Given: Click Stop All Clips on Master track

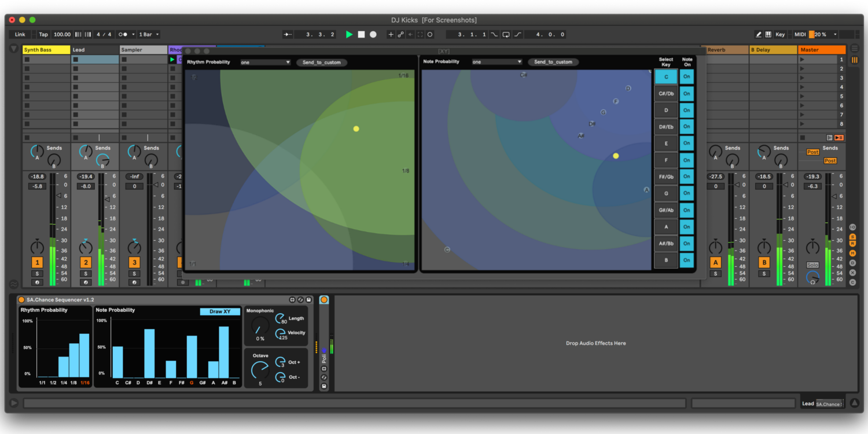Looking at the screenshot, I should [803, 138].
